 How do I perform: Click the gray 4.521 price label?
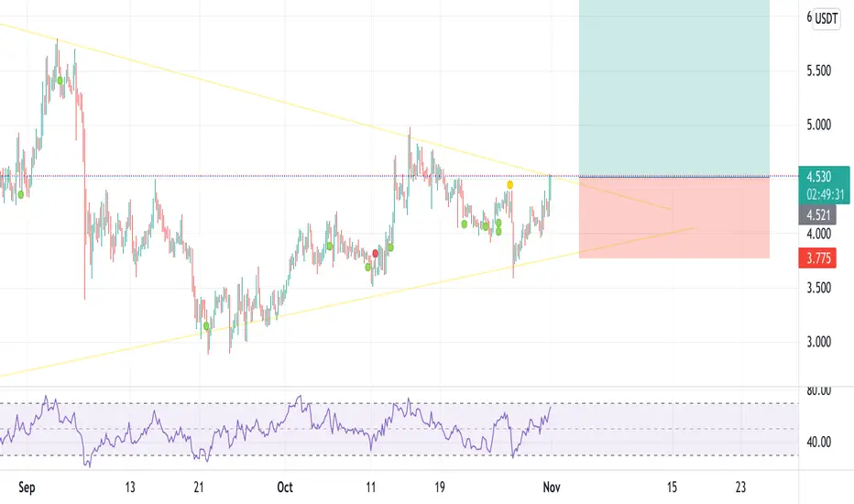(817, 215)
